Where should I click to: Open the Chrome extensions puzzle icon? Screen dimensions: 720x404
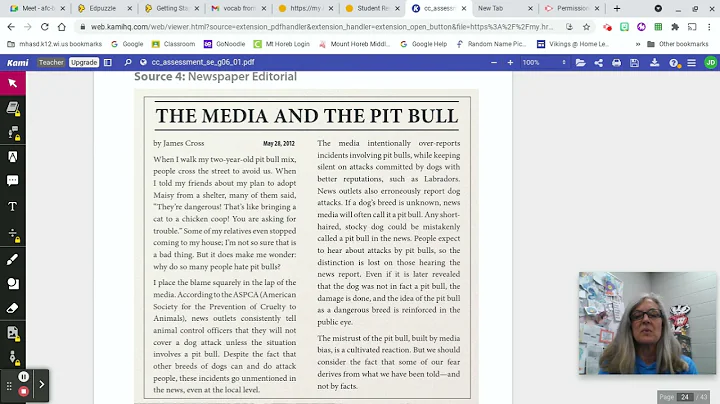coord(675,27)
